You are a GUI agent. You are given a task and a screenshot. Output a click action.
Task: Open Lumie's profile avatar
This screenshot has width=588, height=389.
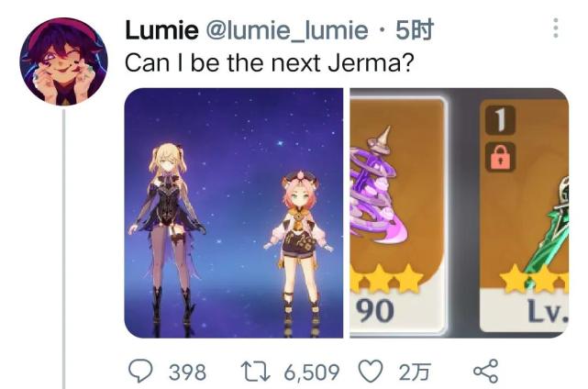[x=63, y=61]
